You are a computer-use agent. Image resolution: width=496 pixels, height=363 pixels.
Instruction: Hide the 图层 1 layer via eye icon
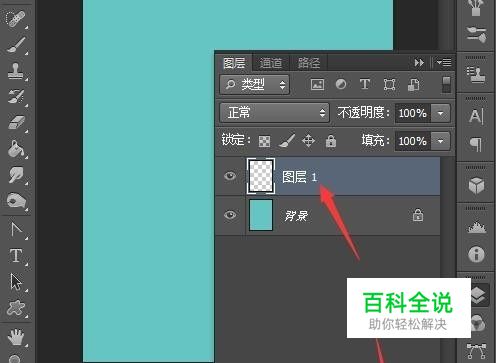pyautogui.click(x=230, y=176)
